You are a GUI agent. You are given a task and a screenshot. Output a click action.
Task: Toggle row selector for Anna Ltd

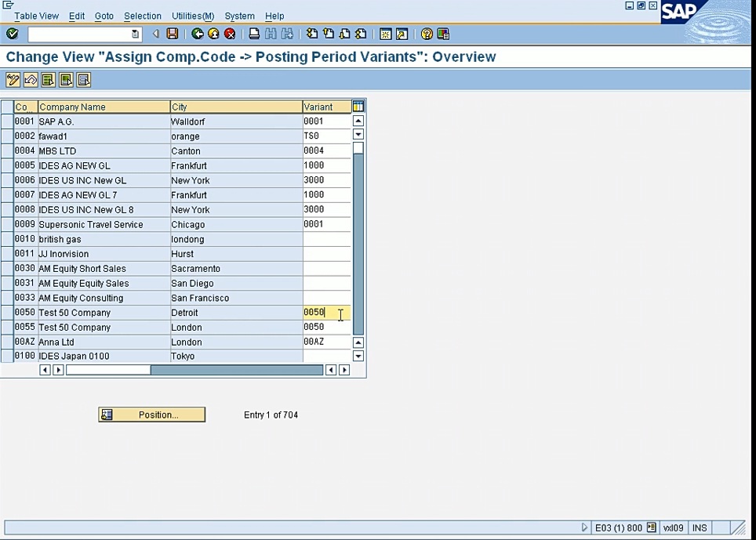7,342
